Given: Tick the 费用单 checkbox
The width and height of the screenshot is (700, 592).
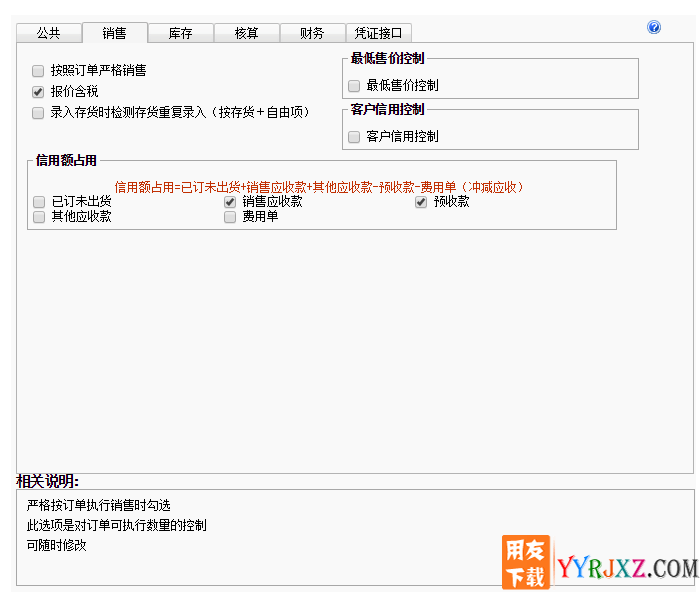Looking at the screenshot, I should [x=230, y=217].
